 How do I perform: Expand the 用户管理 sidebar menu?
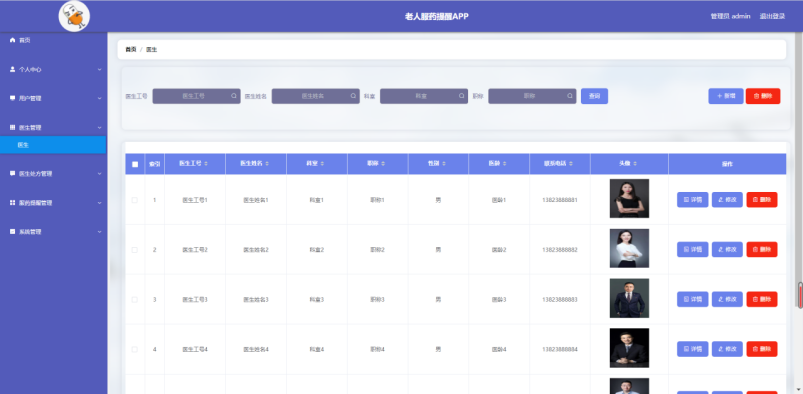53,98
